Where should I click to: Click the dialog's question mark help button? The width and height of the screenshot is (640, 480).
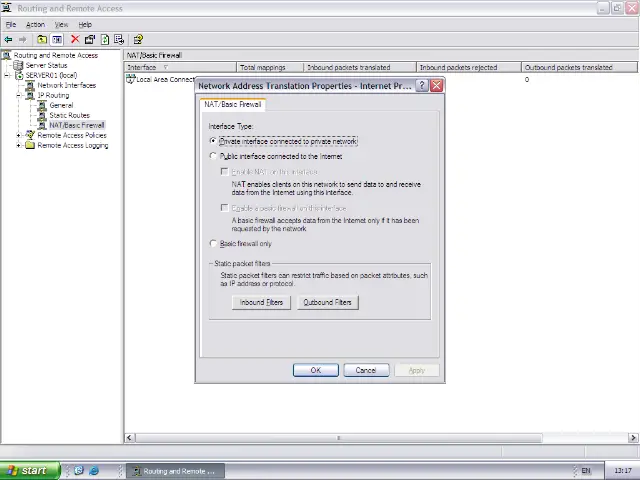click(x=422, y=86)
